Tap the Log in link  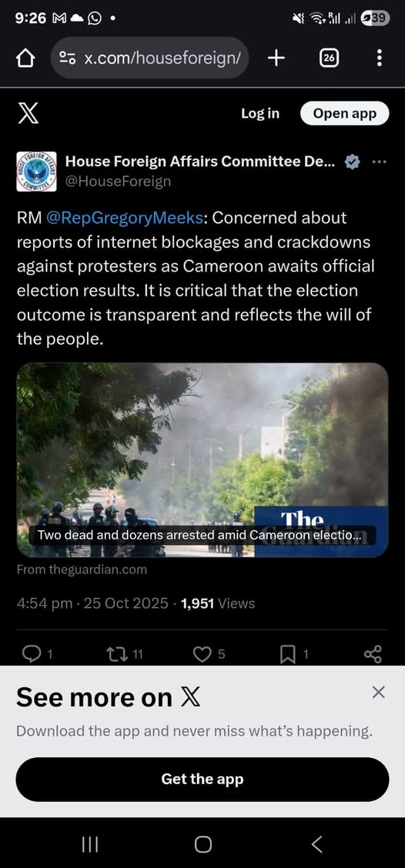coord(260,113)
